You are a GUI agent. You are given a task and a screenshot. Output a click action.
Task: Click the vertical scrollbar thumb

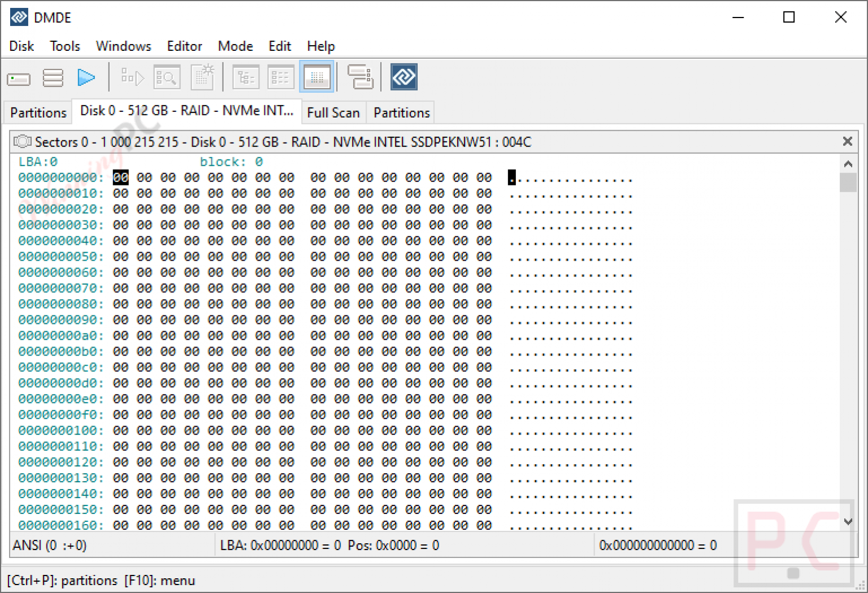(x=848, y=183)
